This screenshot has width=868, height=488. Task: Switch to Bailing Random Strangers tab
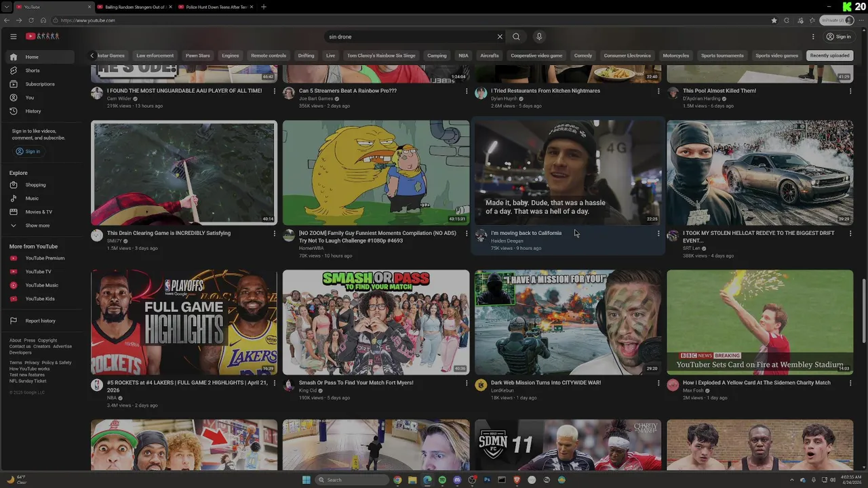(134, 7)
